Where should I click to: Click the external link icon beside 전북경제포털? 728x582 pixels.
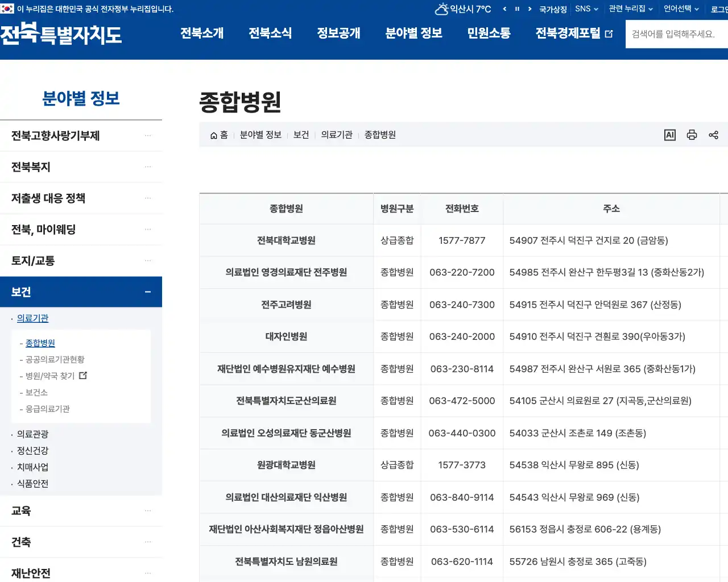pos(609,33)
